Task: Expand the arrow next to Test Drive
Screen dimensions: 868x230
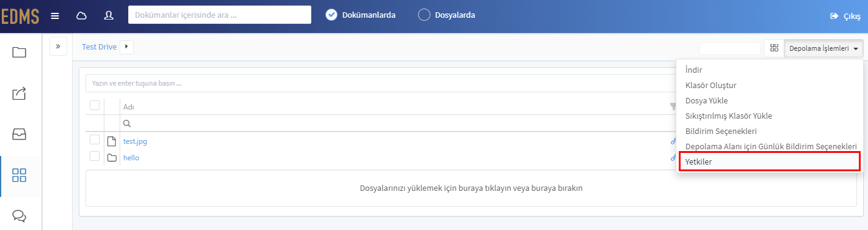Action: point(126,46)
